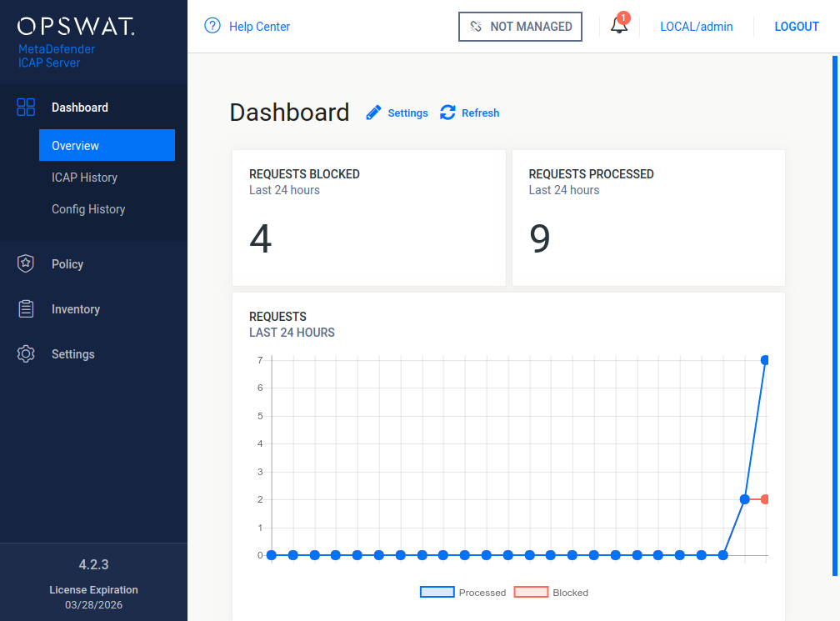
Task: Click the OPSWAT logo
Action: pos(76,26)
